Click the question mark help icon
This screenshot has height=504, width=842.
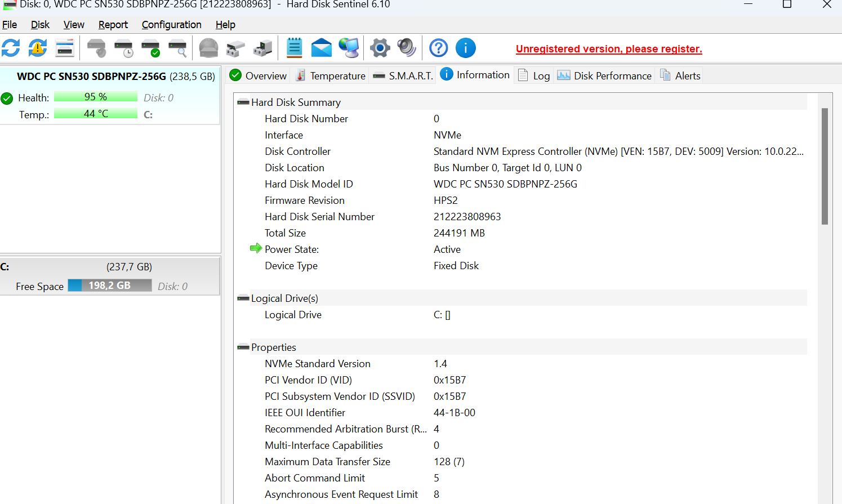(438, 48)
